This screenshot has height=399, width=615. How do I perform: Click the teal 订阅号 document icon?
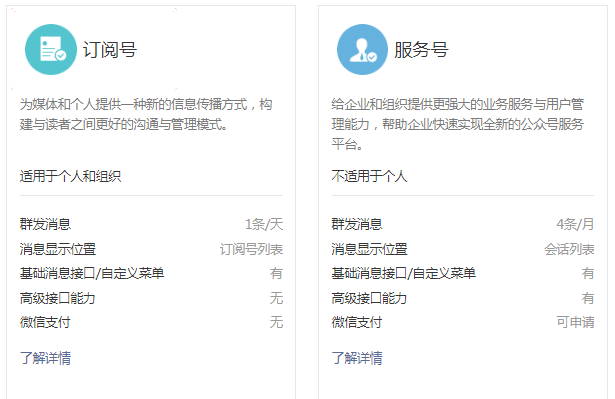tap(51, 49)
